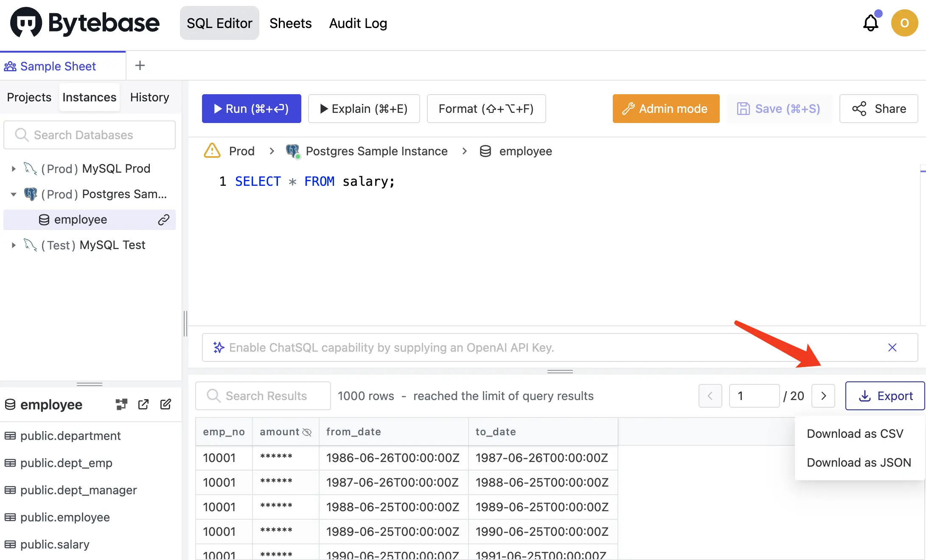Click the database icon beside employee breadcrumb

pyautogui.click(x=485, y=151)
